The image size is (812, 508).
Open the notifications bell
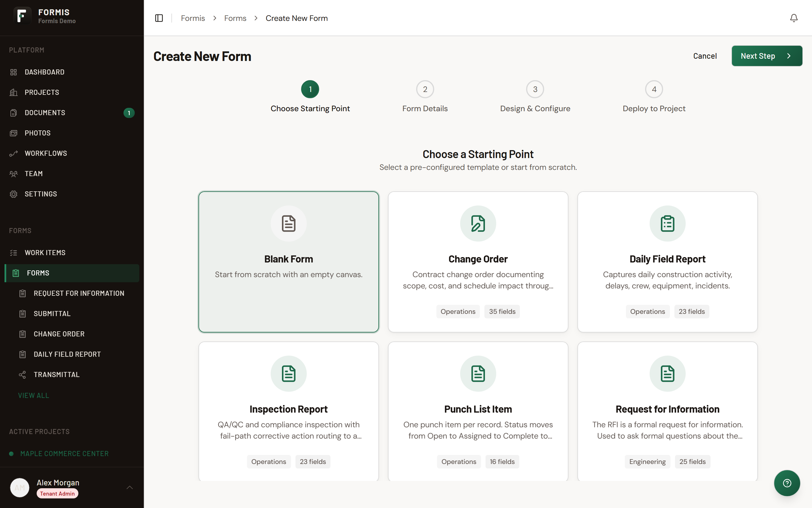pyautogui.click(x=794, y=18)
